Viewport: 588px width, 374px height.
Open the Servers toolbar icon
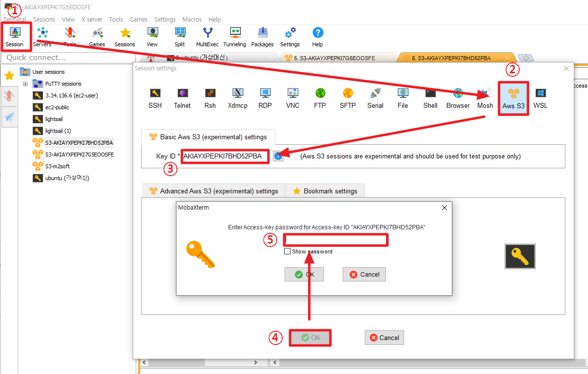click(42, 37)
